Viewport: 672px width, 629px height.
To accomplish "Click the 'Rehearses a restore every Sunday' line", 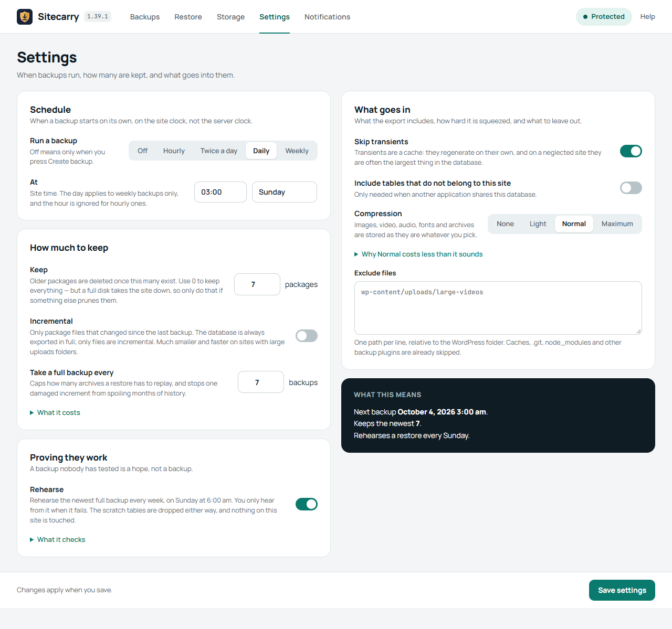I will (x=412, y=435).
